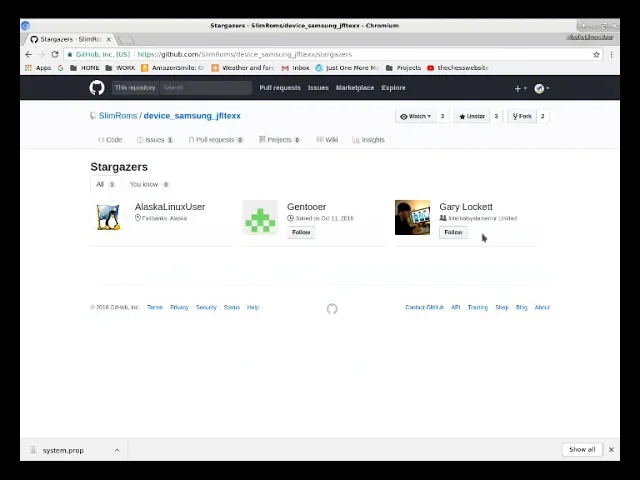Open the Insights tab

pos(368,140)
